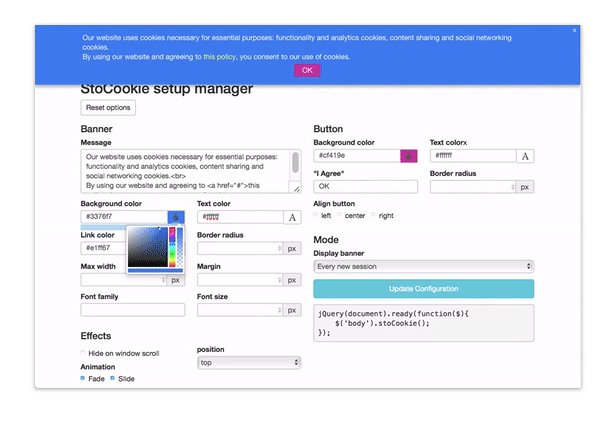616x426 pixels.
Task: Click the "I Agree" text input field
Action: click(365, 187)
